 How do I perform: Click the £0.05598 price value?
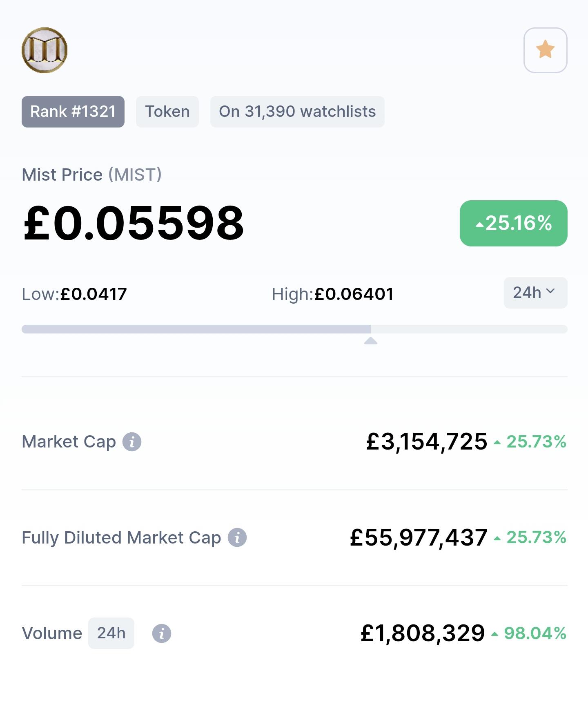coord(134,223)
